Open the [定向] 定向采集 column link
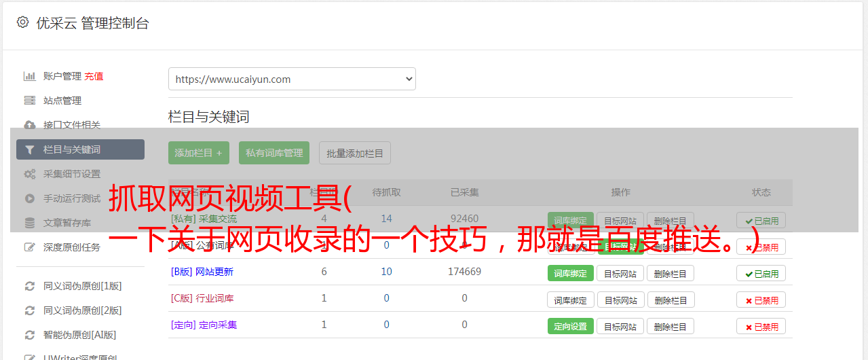This screenshot has height=360, width=868. [x=204, y=325]
